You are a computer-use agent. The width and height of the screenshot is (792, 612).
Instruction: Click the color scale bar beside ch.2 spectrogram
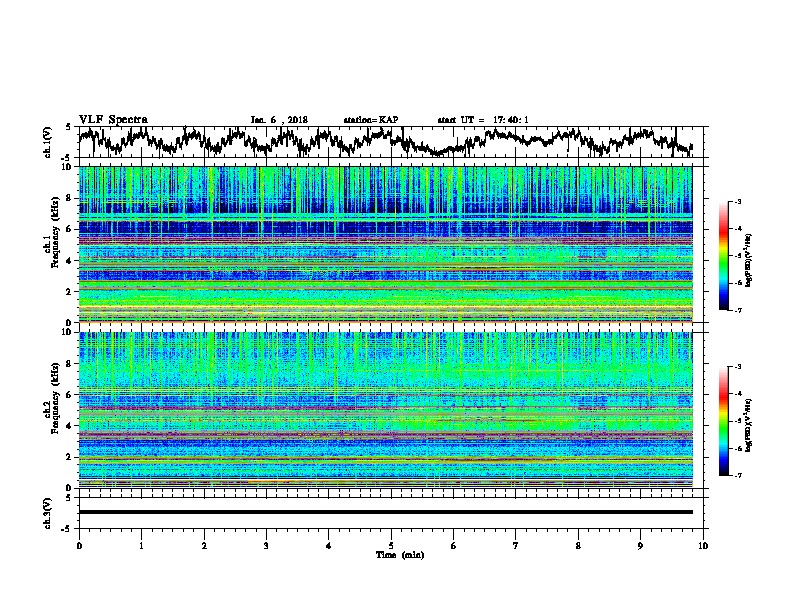tap(724, 421)
